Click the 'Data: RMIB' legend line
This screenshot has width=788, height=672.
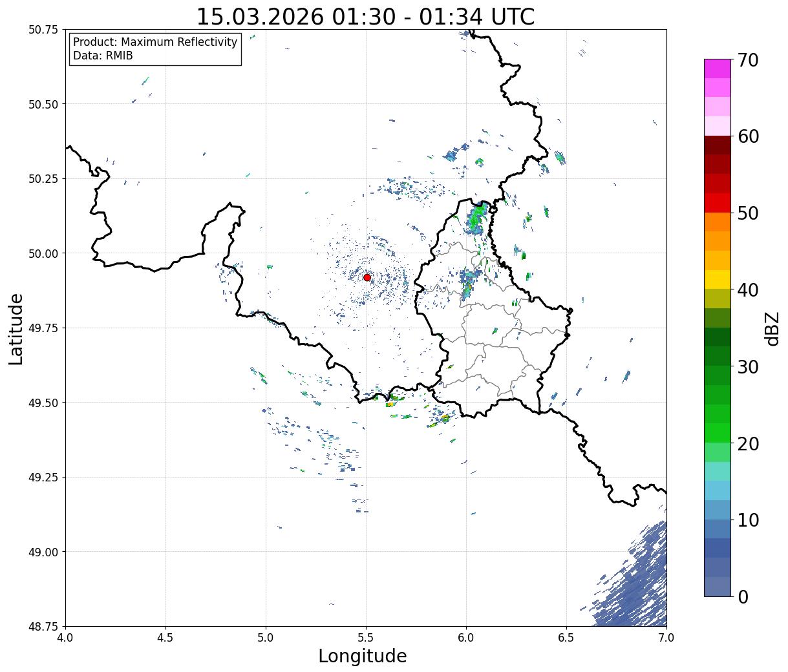103,56
